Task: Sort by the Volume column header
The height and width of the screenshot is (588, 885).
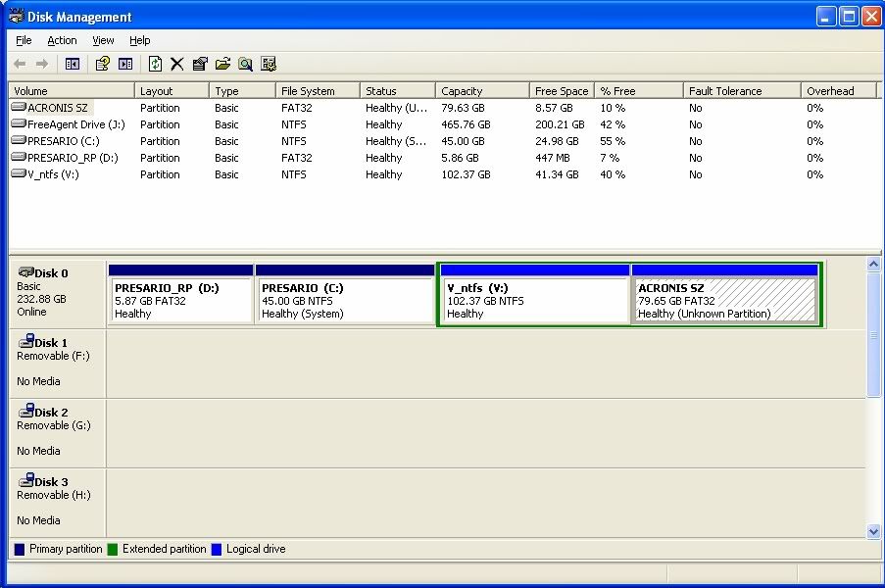Action: pyautogui.click(x=72, y=91)
